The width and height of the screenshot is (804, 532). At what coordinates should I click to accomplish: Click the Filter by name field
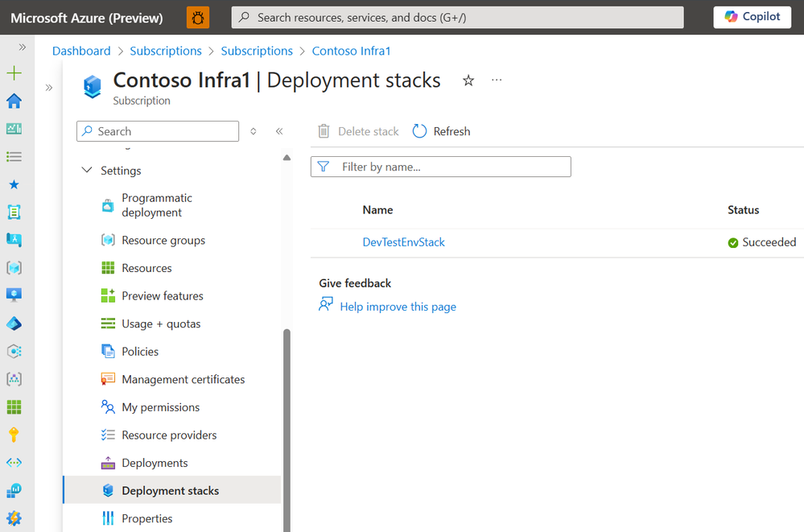click(440, 167)
